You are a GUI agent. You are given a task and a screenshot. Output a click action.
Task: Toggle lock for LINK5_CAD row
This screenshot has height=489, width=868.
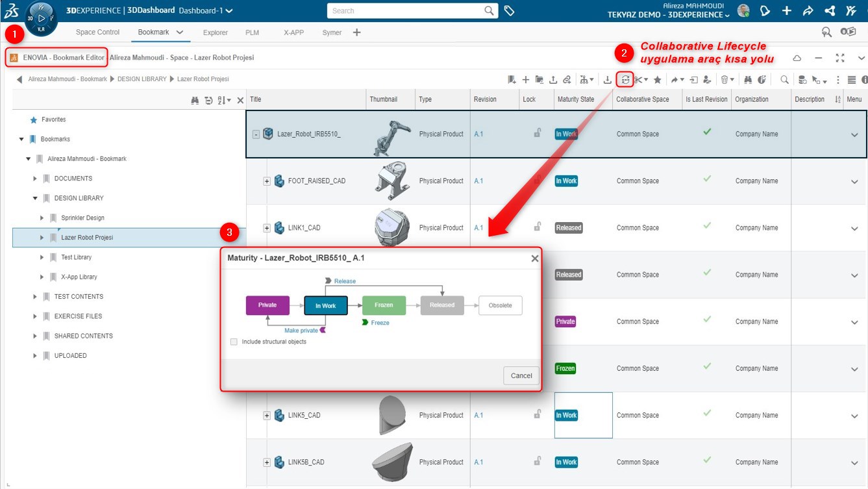pos(538,414)
